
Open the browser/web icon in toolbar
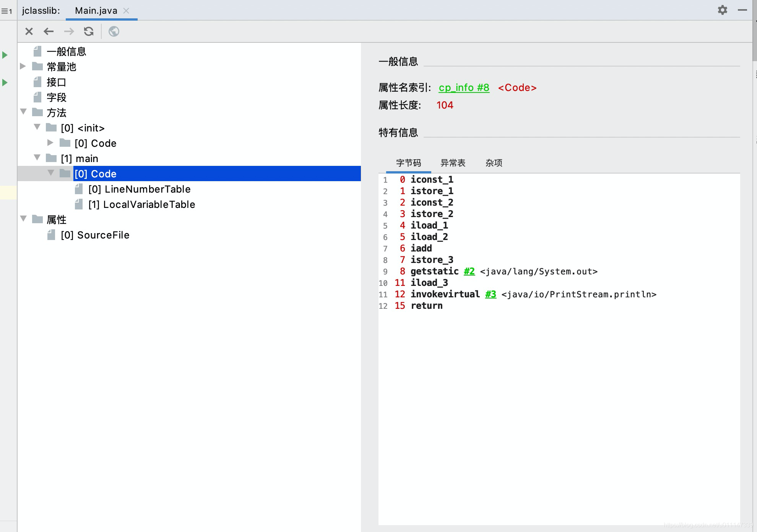[114, 31]
